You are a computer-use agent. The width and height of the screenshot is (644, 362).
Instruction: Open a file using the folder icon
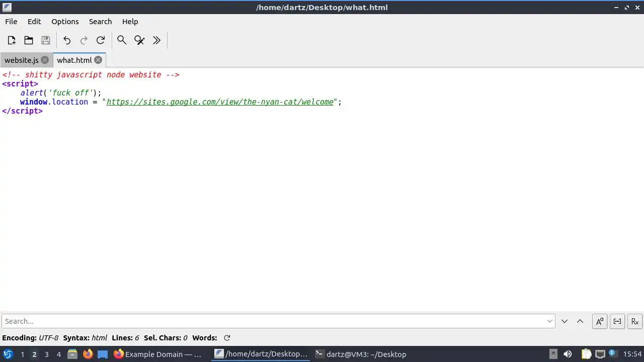(x=29, y=40)
